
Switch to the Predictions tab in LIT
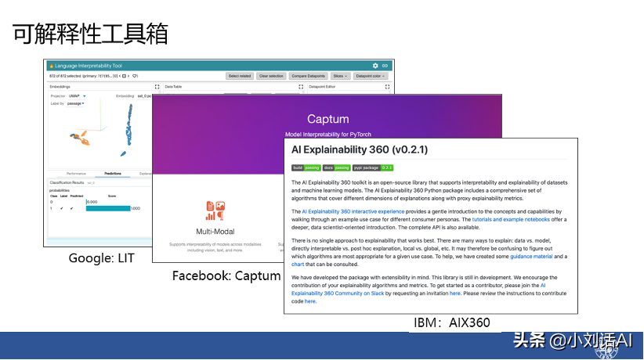point(113,174)
